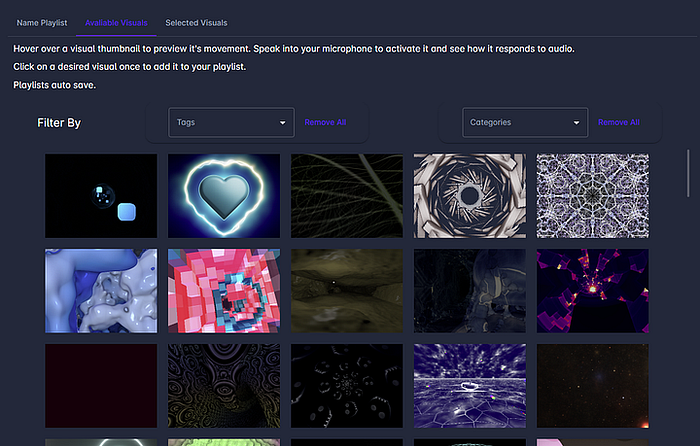Image resolution: width=700 pixels, height=446 pixels.
Task: Select the blue liquid blob visual
Action: 101,291
